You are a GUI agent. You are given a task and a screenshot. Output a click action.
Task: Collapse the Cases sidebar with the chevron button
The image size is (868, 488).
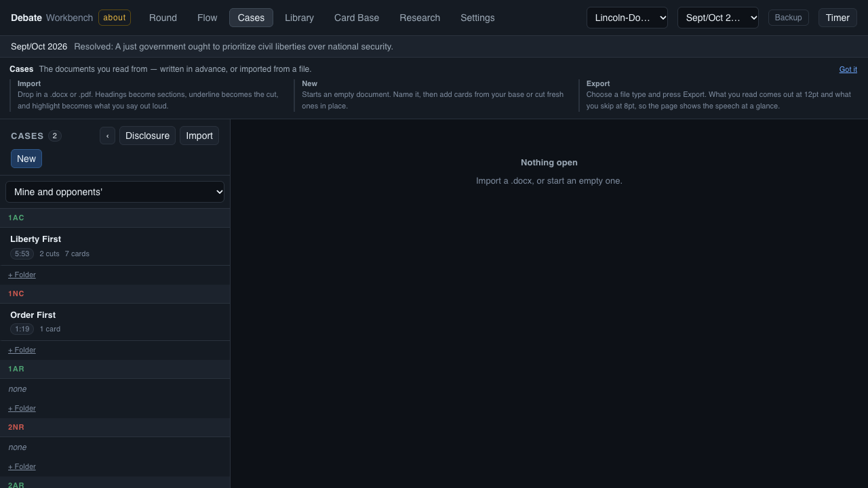[107, 136]
